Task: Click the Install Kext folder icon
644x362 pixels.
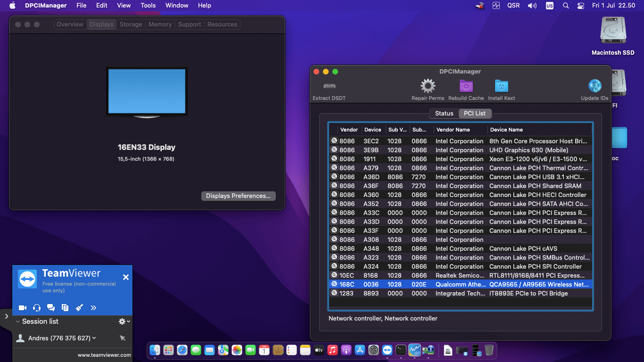Action: point(501,86)
